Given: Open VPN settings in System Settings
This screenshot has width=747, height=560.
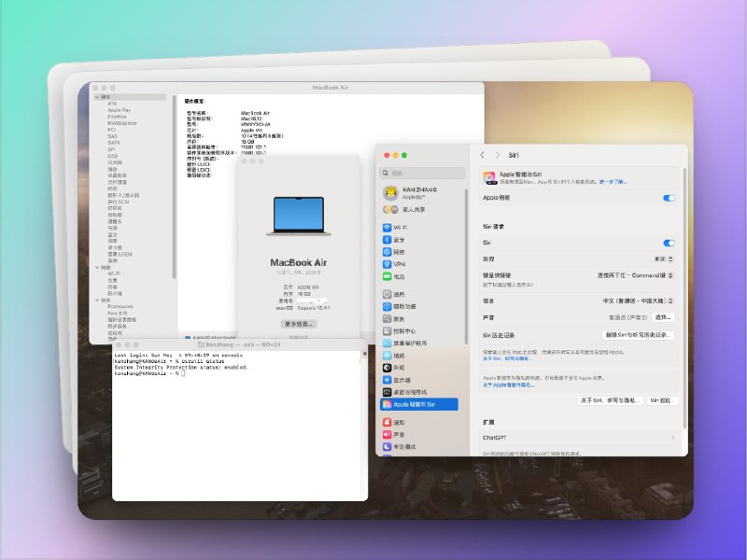Looking at the screenshot, I should pyautogui.click(x=399, y=264).
